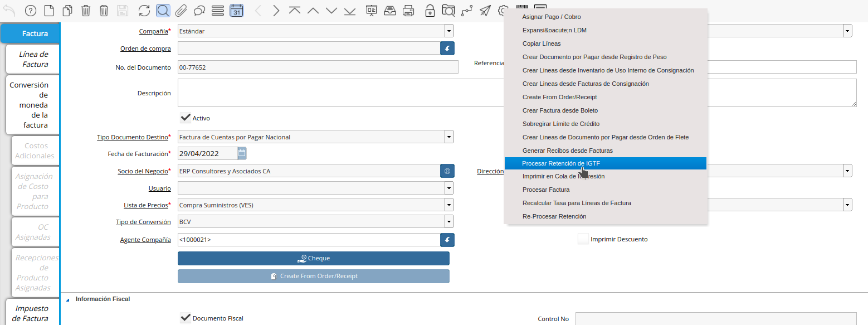Screen dimensions: 868x325
Task: Open chat speech bubbles icon
Action: [199, 10]
